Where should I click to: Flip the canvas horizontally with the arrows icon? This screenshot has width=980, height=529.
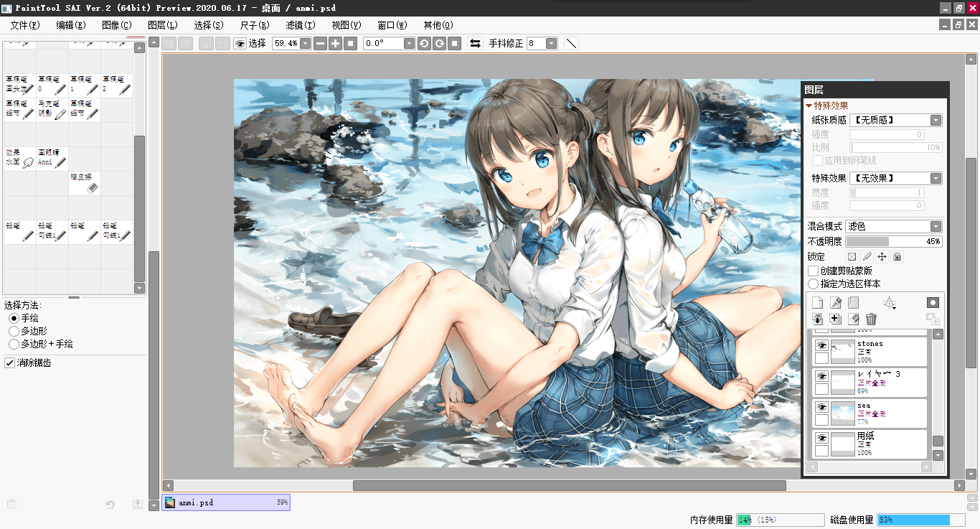[475, 43]
